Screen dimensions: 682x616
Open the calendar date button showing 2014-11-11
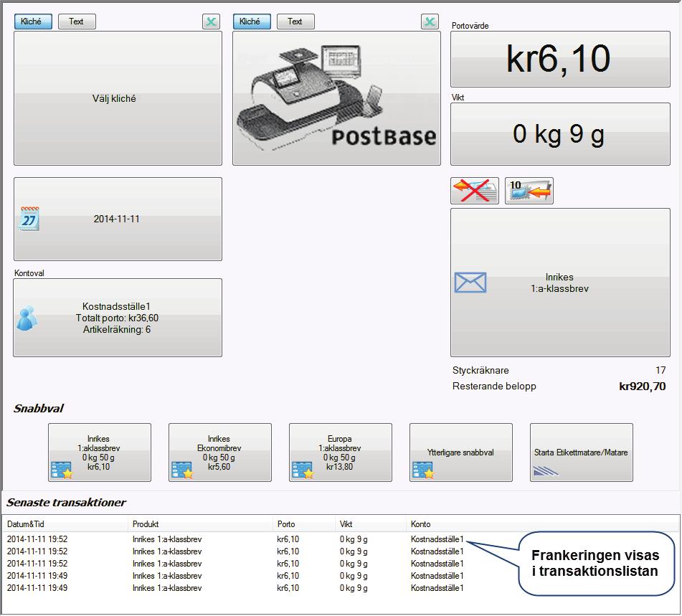118,219
